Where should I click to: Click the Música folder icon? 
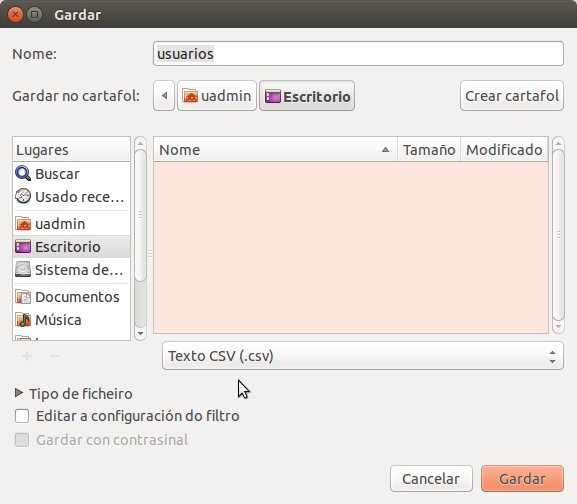(23, 320)
